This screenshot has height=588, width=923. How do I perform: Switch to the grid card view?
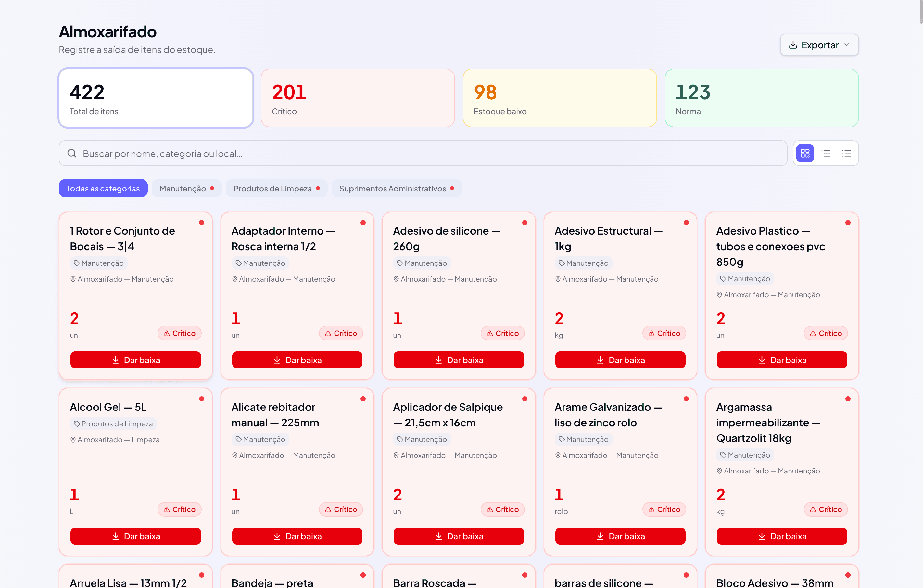[x=804, y=153]
